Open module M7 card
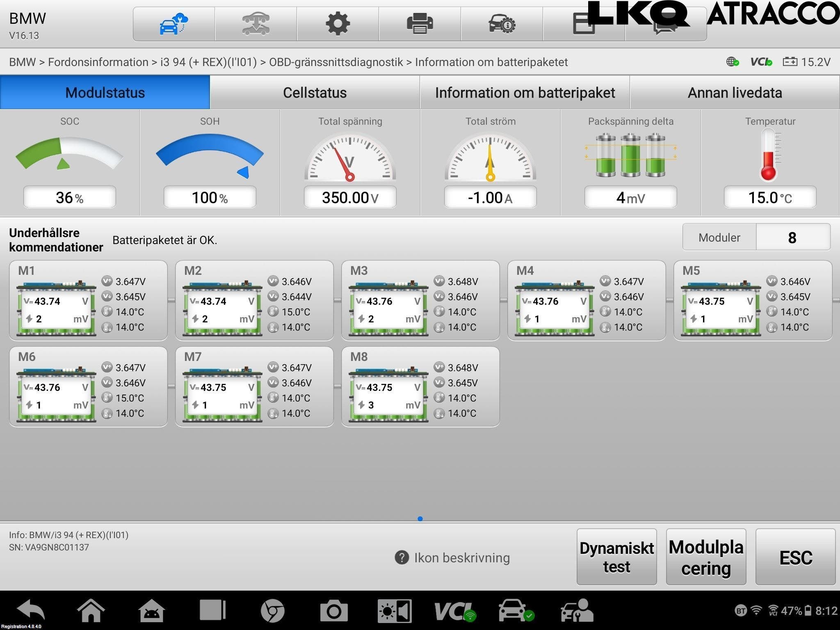The width and height of the screenshot is (840, 630). (x=254, y=387)
